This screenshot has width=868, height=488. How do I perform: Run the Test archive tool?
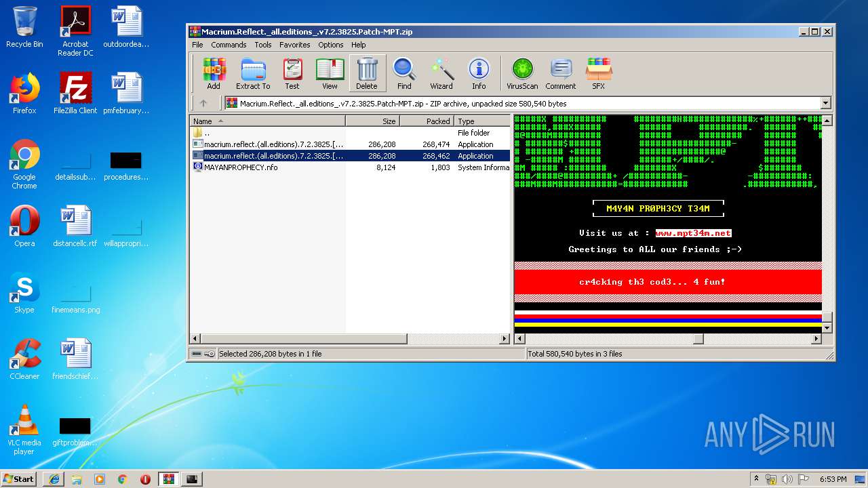[292, 73]
